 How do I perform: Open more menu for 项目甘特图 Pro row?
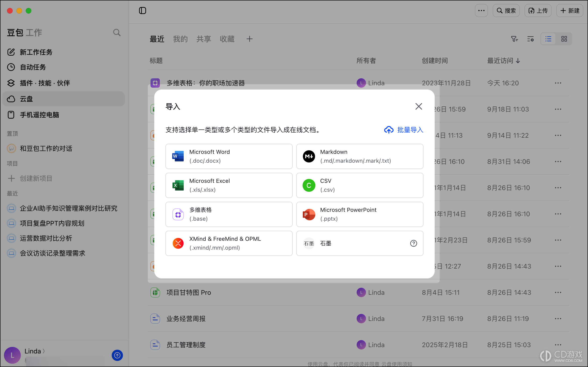click(x=558, y=292)
